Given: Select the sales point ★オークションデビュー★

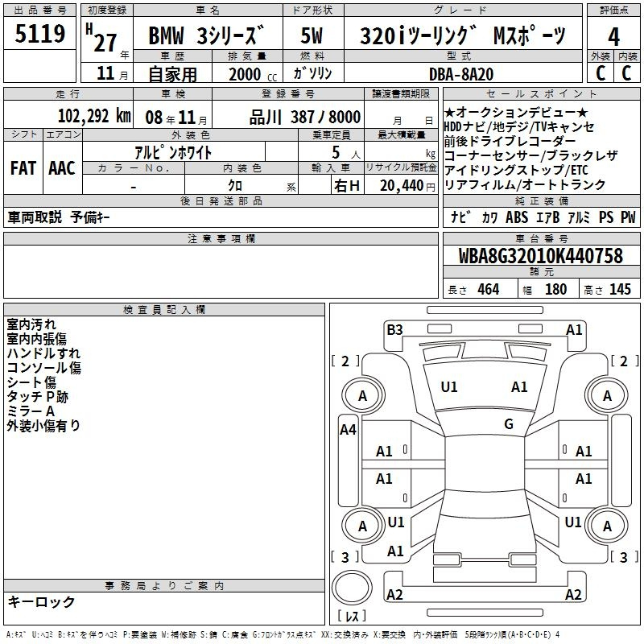Looking at the screenshot, I should click(516, 112).
